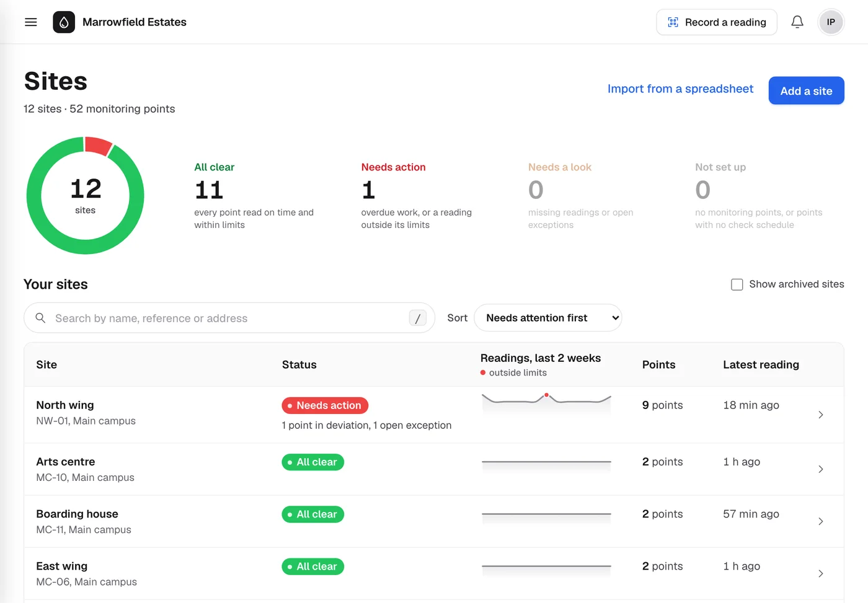Click the Needs action status badge
868x603 pixels.
(325, 405)
